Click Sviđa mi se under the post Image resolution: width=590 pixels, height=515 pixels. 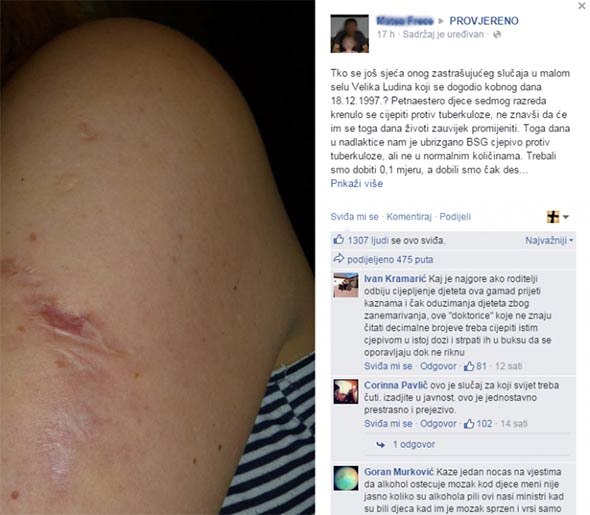point(354,217)
